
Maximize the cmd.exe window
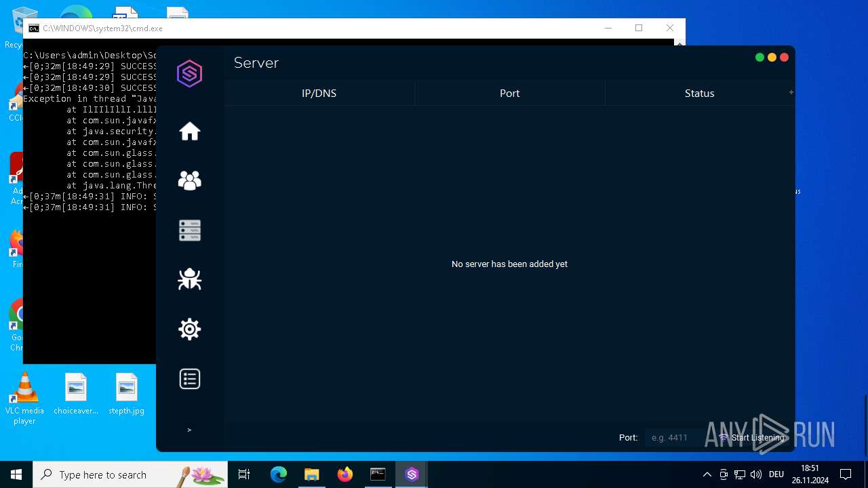pyautogui.click(x=639, y=28)
